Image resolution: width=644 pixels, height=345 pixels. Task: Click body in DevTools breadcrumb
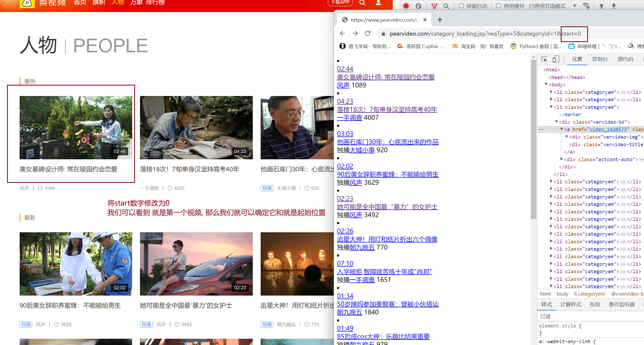coord(562,294)
